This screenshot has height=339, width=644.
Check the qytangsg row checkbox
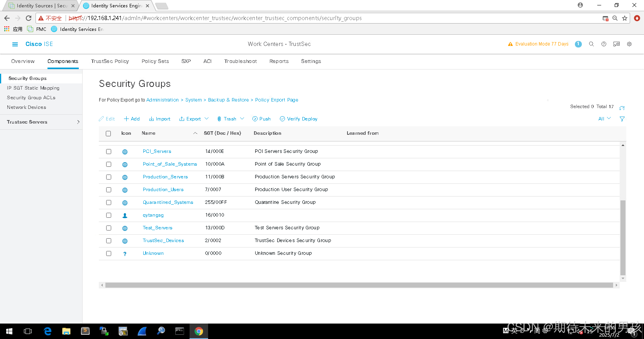(108, 215)
